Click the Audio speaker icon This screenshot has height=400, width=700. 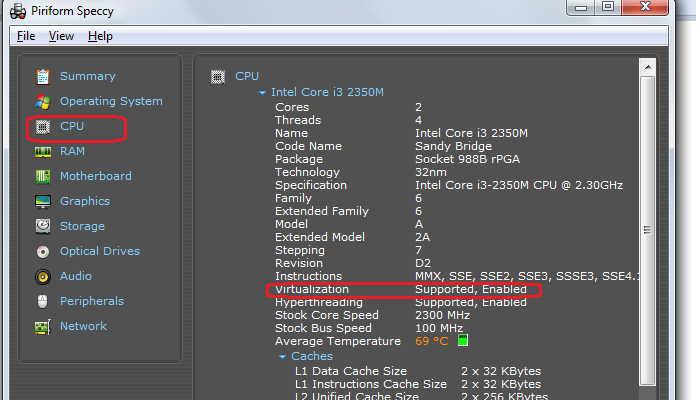point(43,277)
